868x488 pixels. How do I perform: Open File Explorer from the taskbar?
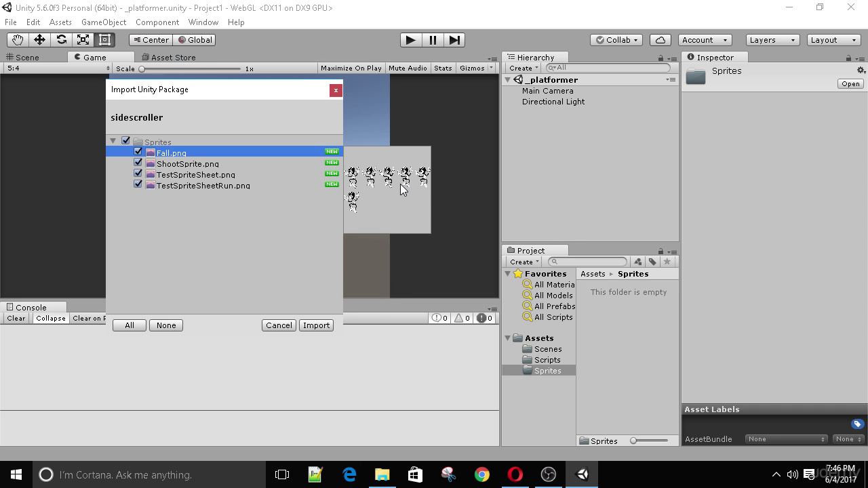click(x=382, y=474)
